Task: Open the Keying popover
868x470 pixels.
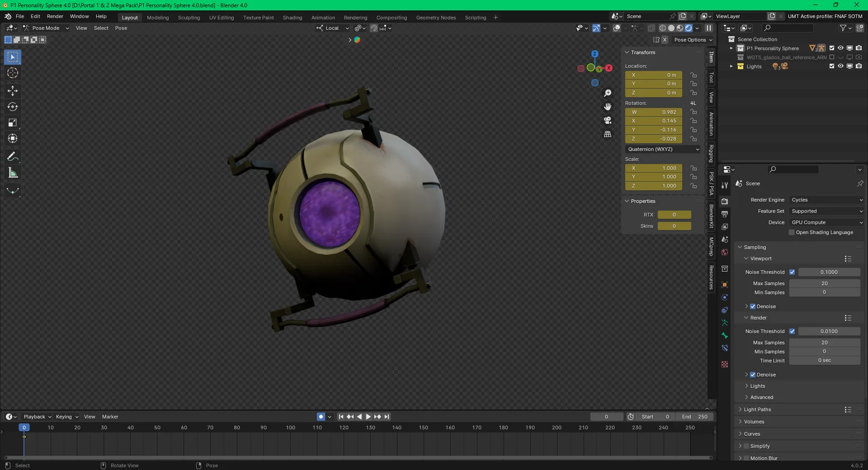Action: pos(67,417)
